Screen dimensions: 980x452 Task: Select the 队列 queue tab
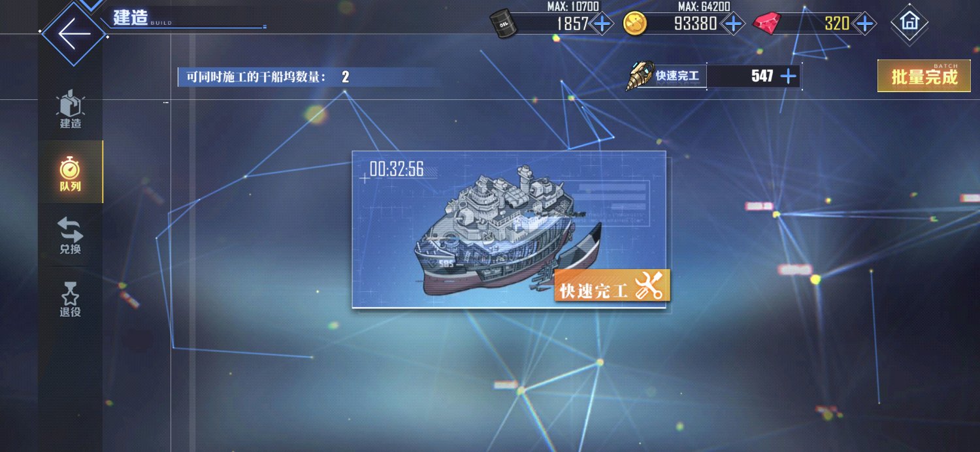tap(71, 172)
